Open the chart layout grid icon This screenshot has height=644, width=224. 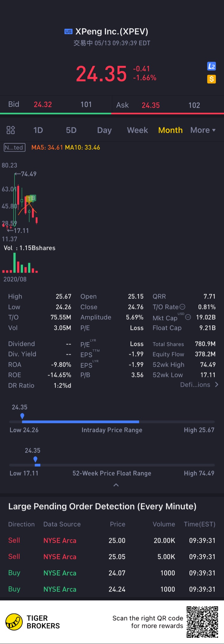click(x=11, y=130)
